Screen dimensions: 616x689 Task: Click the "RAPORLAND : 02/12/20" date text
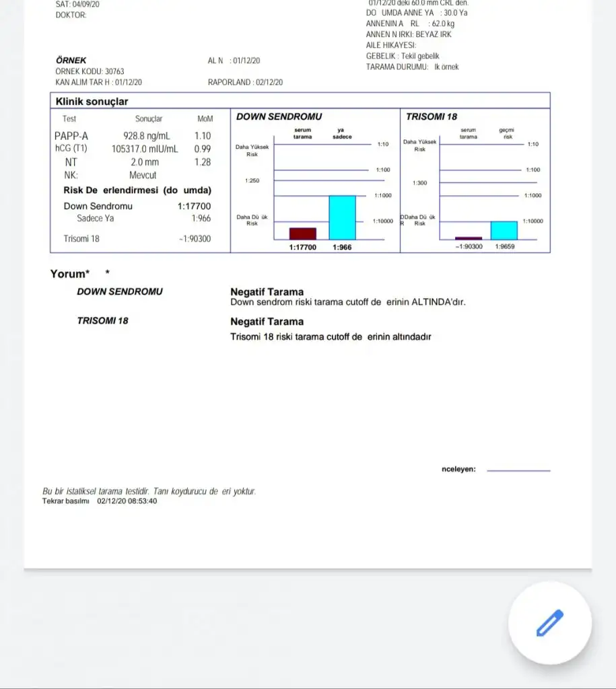(245, 82)
